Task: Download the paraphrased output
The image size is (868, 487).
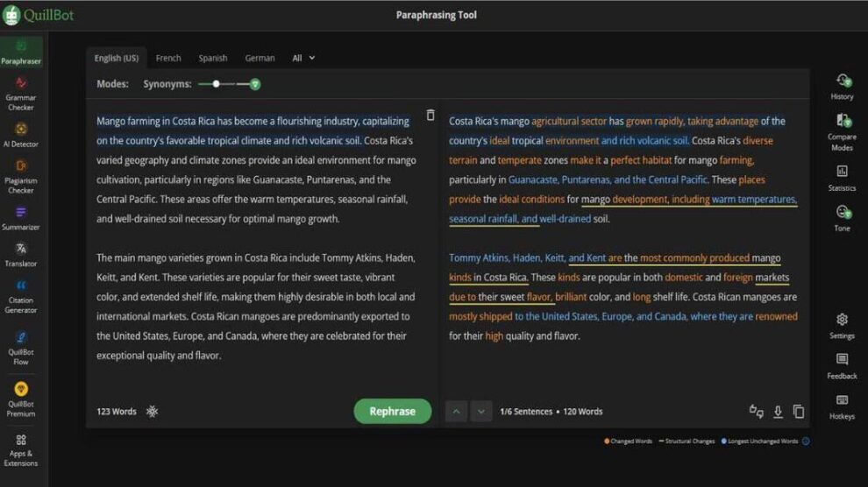Action: point(778,412)
